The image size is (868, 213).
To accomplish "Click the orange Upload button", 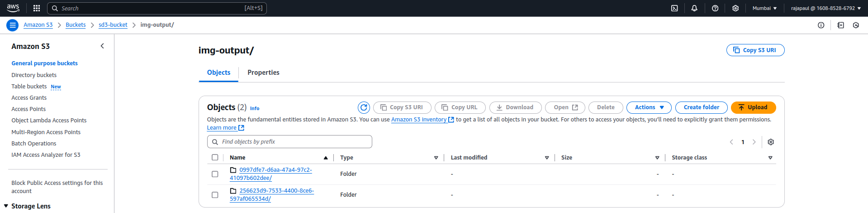I will click(x=753, y=107).
